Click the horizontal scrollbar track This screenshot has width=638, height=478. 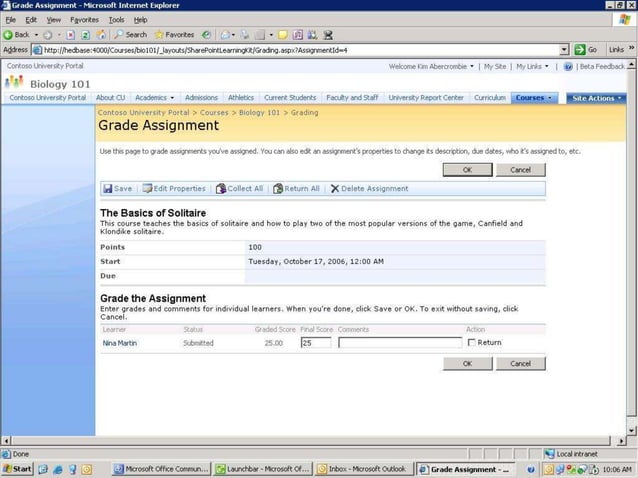click(x=311, y=441)
